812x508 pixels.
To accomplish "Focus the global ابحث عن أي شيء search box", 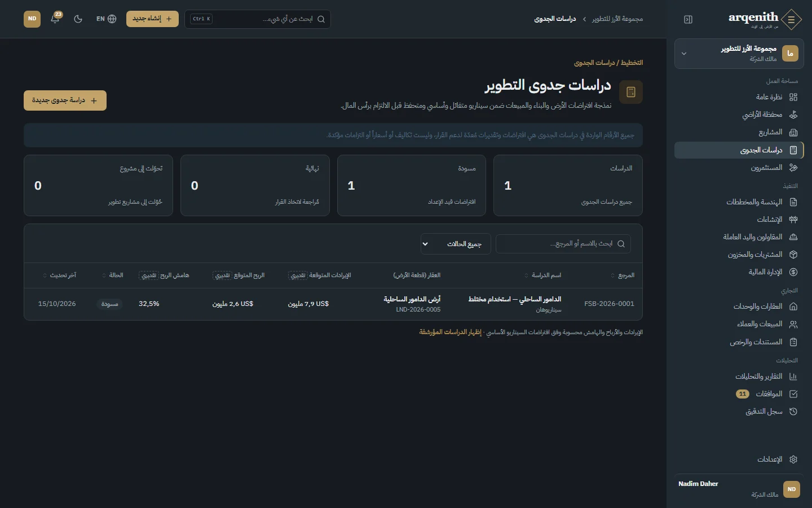I will click(x=258, y=19).
